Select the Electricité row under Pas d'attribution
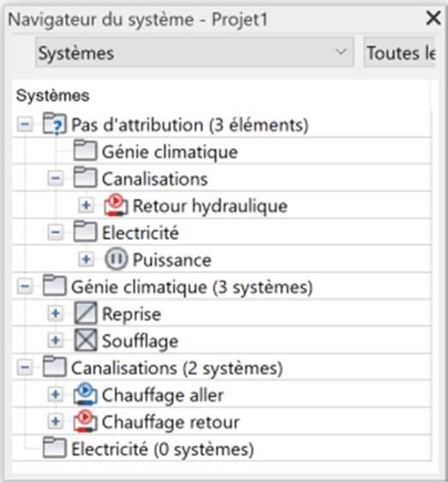 [x=222, y=232]
